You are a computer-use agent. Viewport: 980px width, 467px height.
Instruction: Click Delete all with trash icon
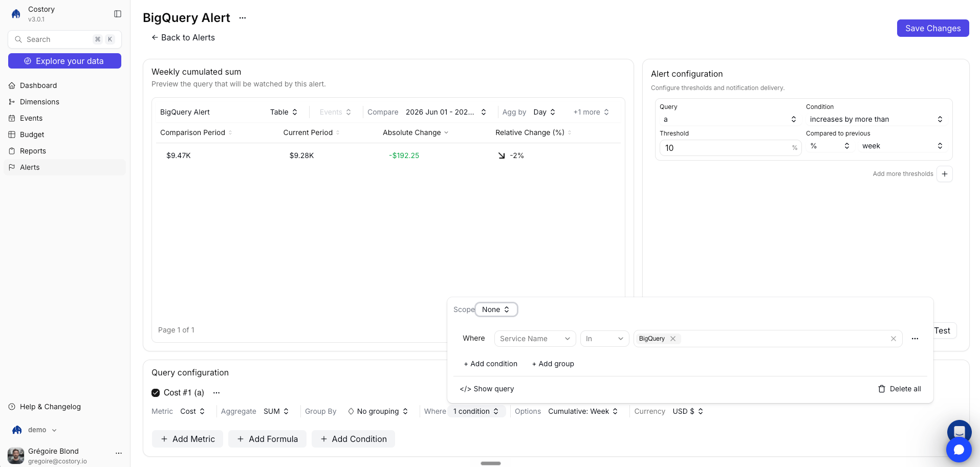click(899, 389)
